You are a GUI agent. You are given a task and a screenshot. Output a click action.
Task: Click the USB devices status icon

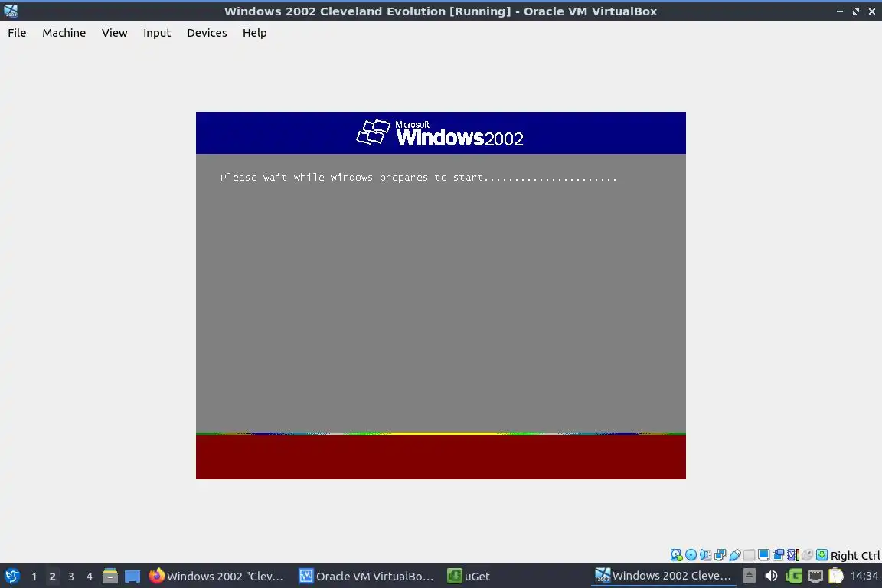pos(735,555)
